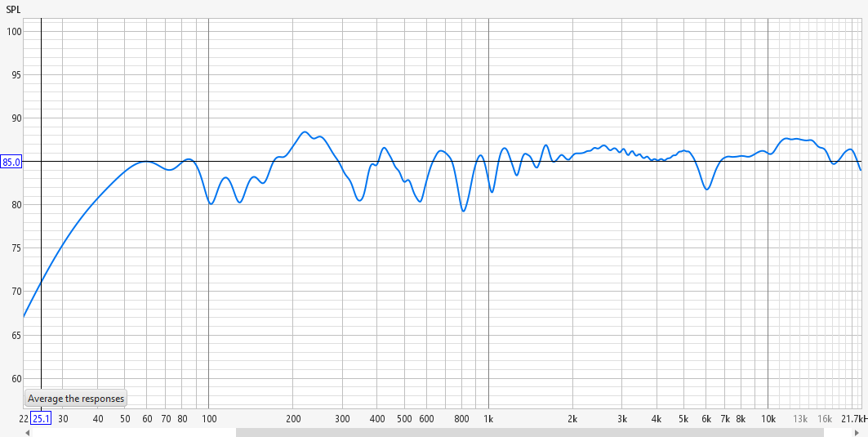
Task: Click the 1k frequency axis label
Action: click(488, 418)
